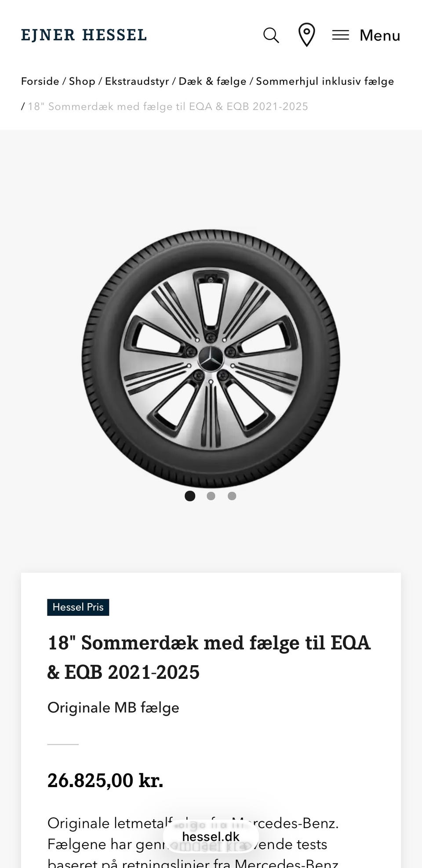
Task: Tap the Hessel Pris badge
Action: coord(78,607)
